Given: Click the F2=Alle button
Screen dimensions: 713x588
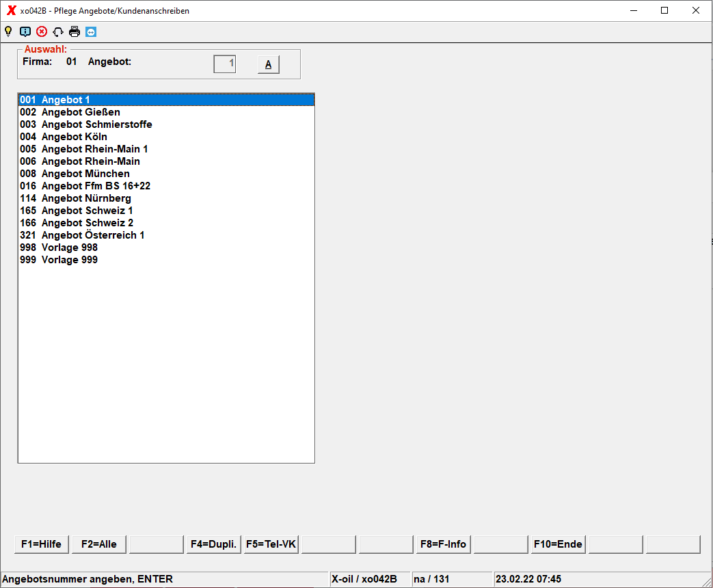Looking at the screenshot, I should point(98,544).
